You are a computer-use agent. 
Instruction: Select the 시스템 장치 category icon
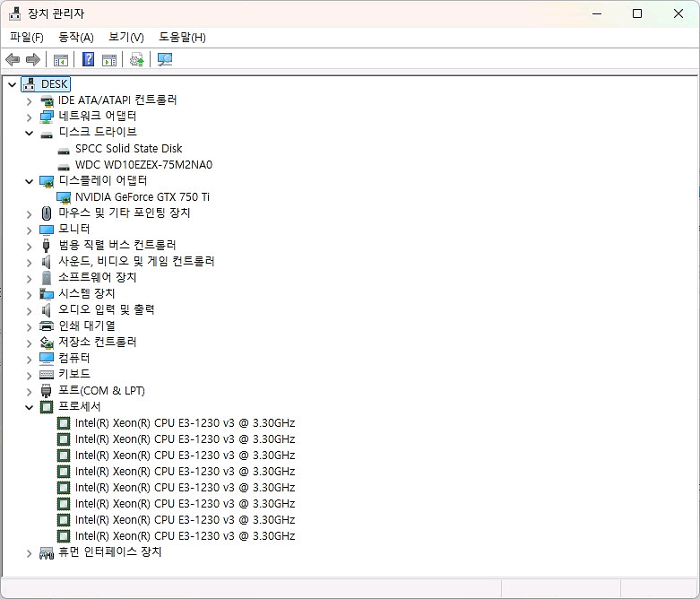[47, 294]
